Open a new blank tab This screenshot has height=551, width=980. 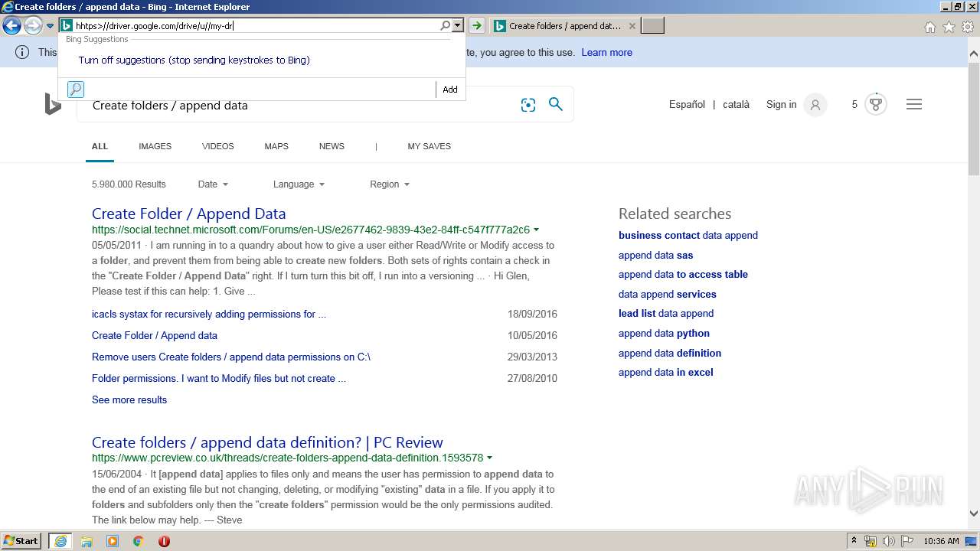pos(652,26)
